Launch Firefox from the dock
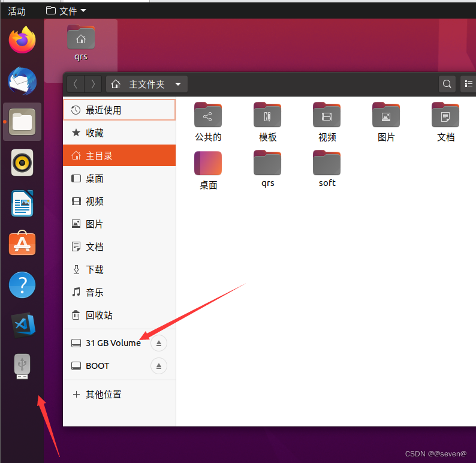 click(x=22, y=40)
